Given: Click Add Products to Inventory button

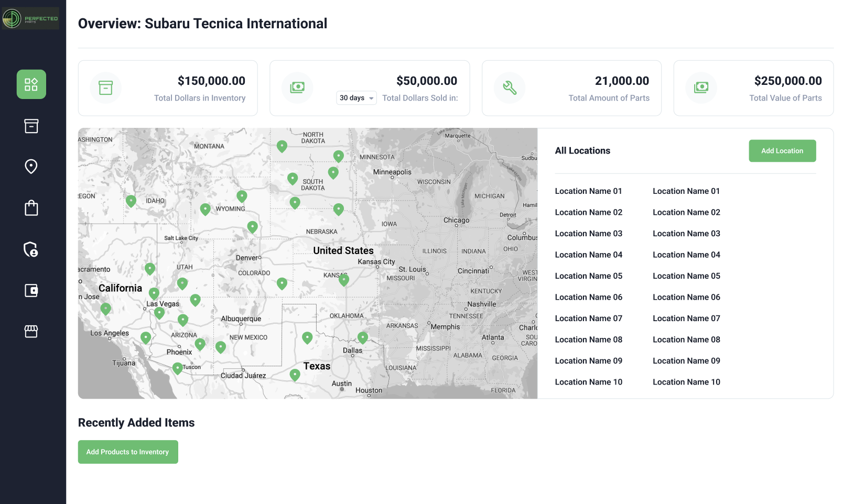Looking at the screenshot, I should (128, 452).
